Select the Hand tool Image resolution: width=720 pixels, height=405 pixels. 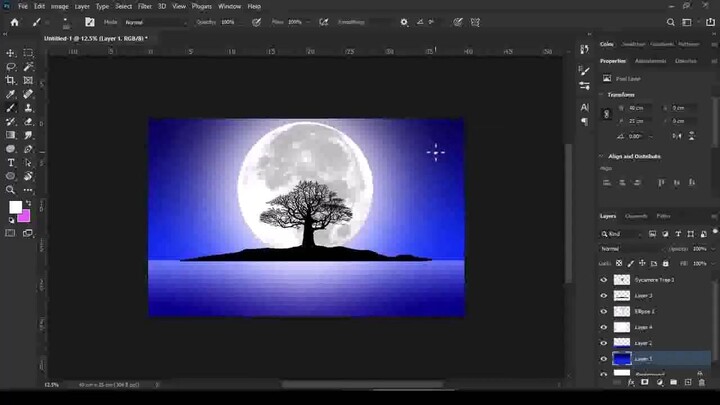[x=28, y=176]
